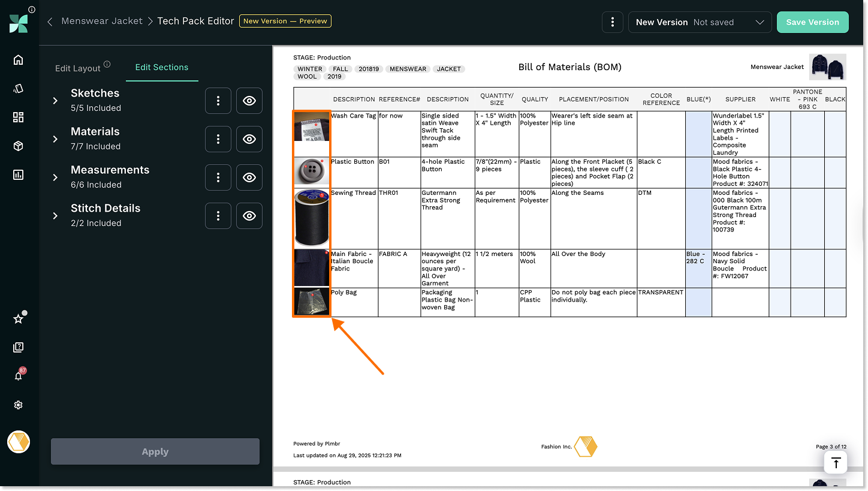This screenshot has width=868, height=491.
Task: Toggle visibility of Stitch Details section
Action: pyautogui.click(x=249, y=216)
